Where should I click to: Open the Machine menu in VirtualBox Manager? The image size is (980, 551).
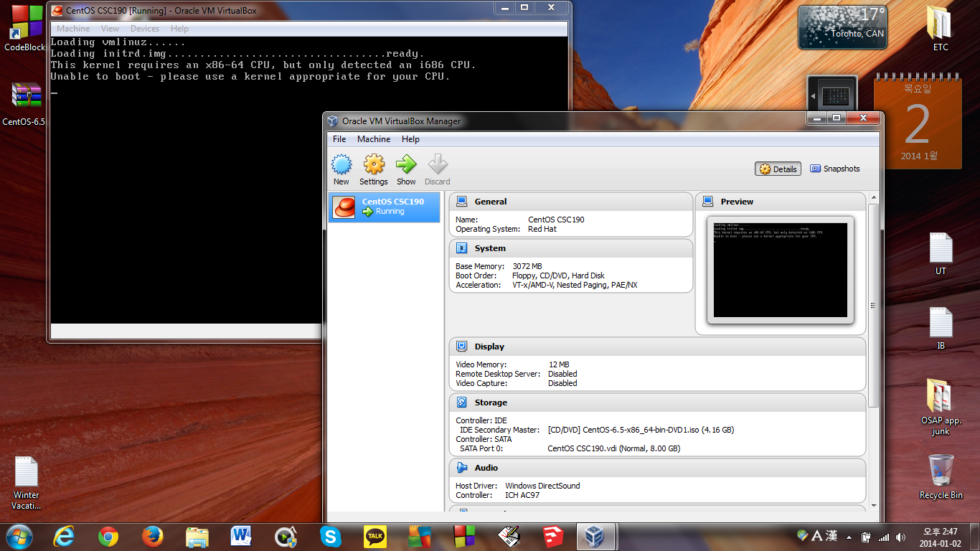pos(374,139)
